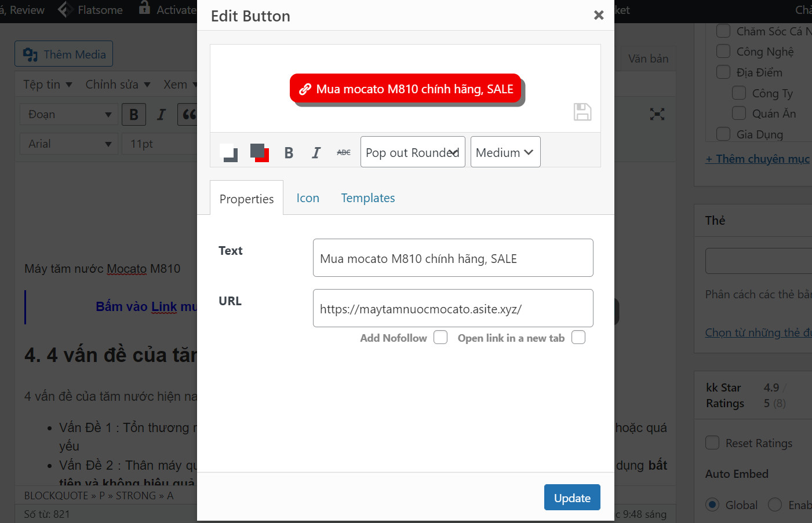Check the Gia Dụng category checkbox
Image resolution: width=812 pixels, height=523 pixels.
pos(723,134)
